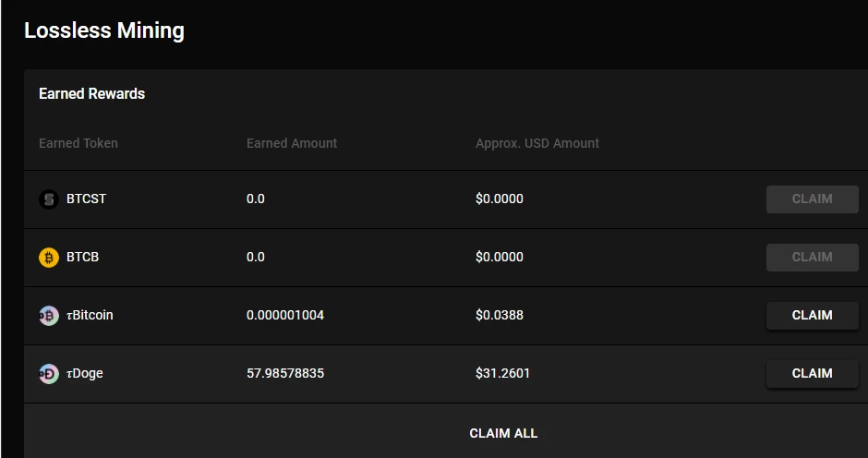
Task: Click the τDoge token icon
Action: point(49,373)
